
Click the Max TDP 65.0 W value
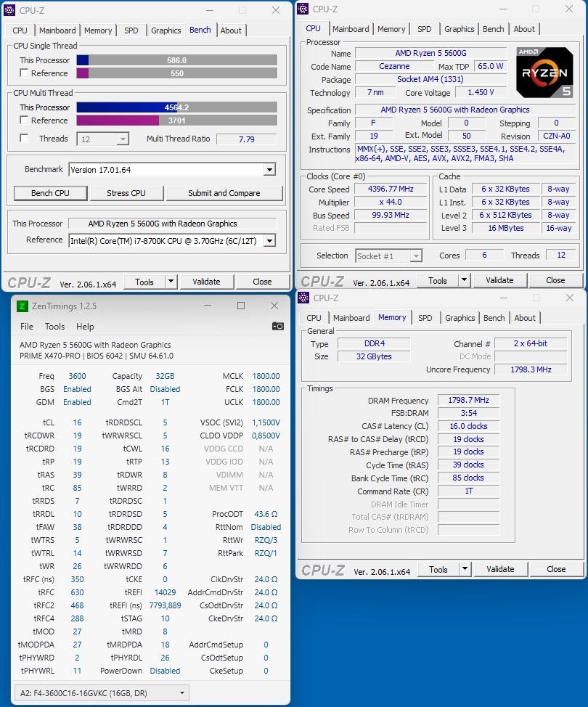(x=490, y=66)
